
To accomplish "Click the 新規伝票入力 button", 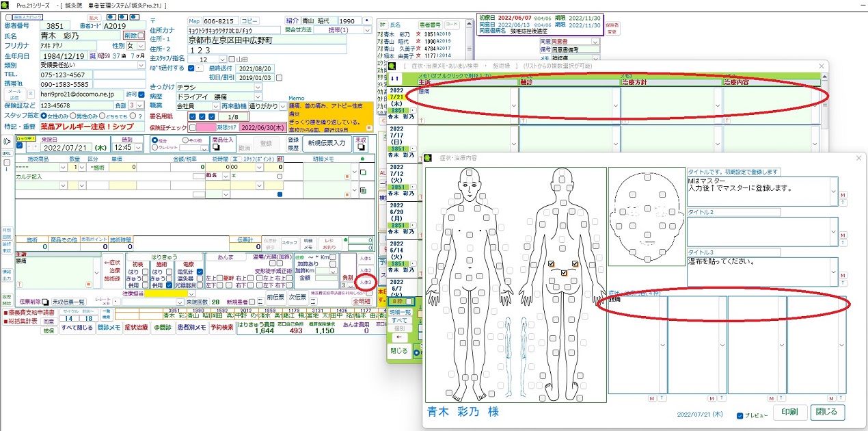I will [x=327, y=142].
